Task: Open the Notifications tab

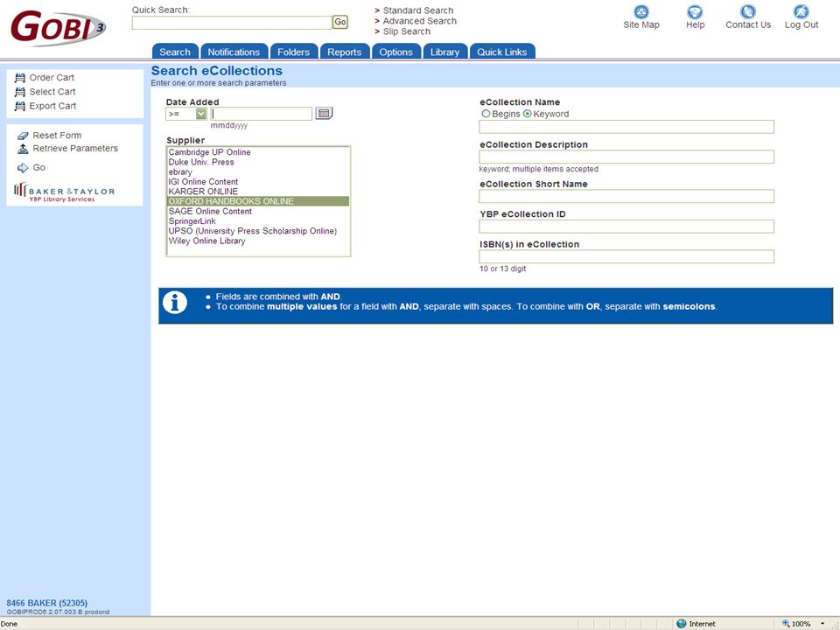Action: pyautogui.click(x=234, y=52)
